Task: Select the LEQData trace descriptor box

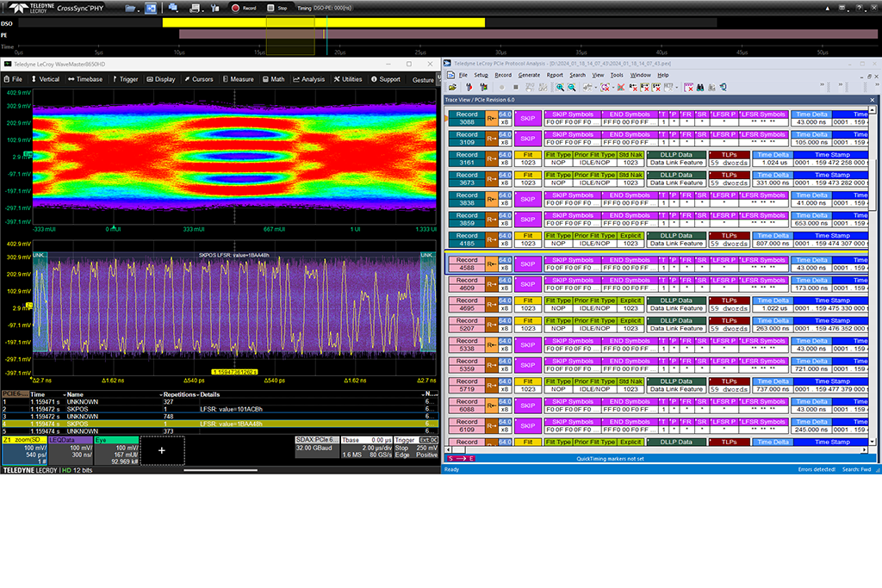Action: click(70, 450)
